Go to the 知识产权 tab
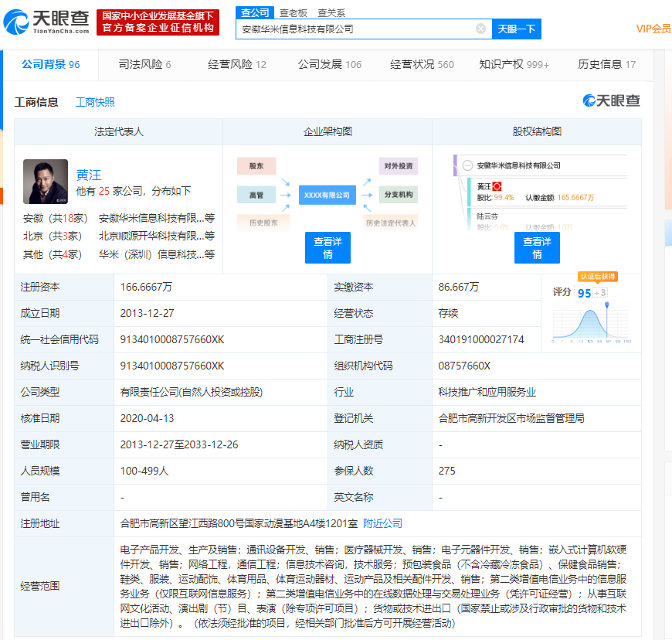The height and width of the screenshot is (640, 672). tap(514, 64)
